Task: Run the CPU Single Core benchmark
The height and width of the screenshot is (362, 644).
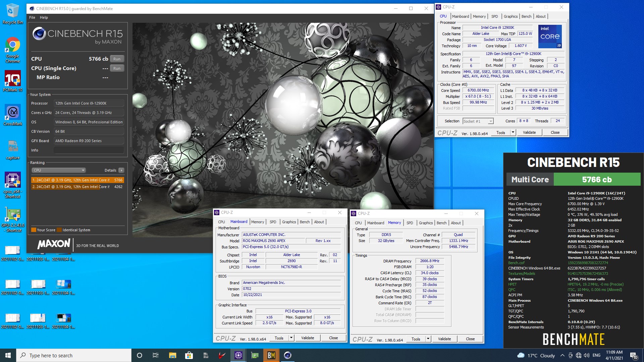Action: pos(117,68)
